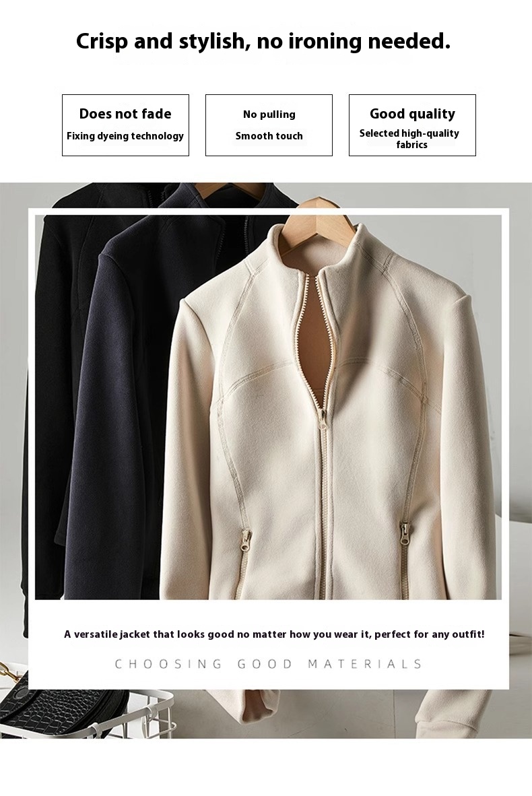Click the right pocket zipper pull
Image resolution: width=532 pixels, height=796 pixels.
[x=405, y=535]
